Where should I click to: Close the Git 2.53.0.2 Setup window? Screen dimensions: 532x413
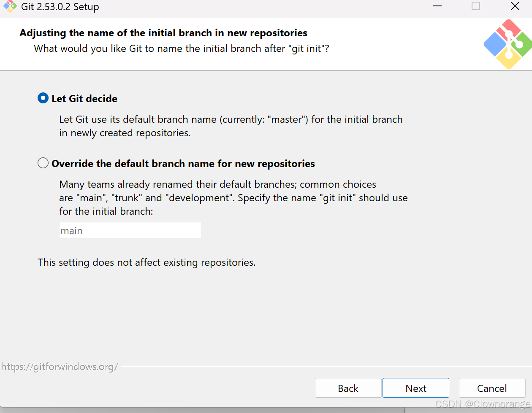[x=515, y=6]
